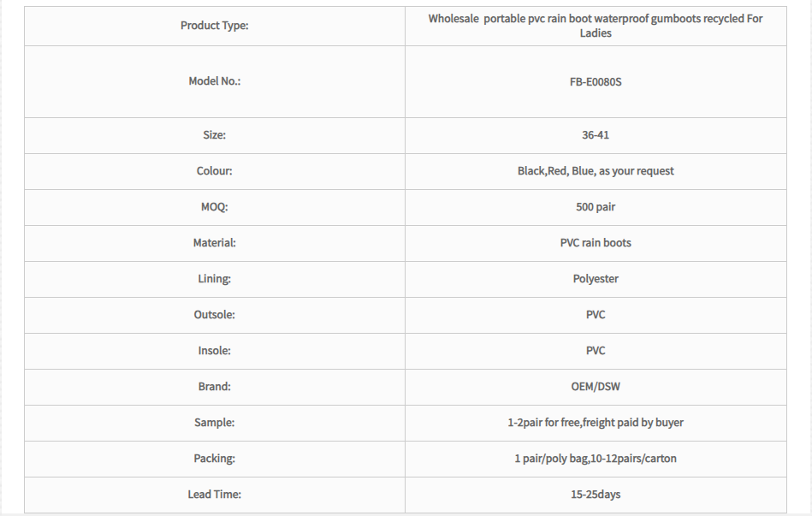This screenshot has height=516, width=812.
Task: Click the Insole label cell
Action: click(x=214, y=351)
